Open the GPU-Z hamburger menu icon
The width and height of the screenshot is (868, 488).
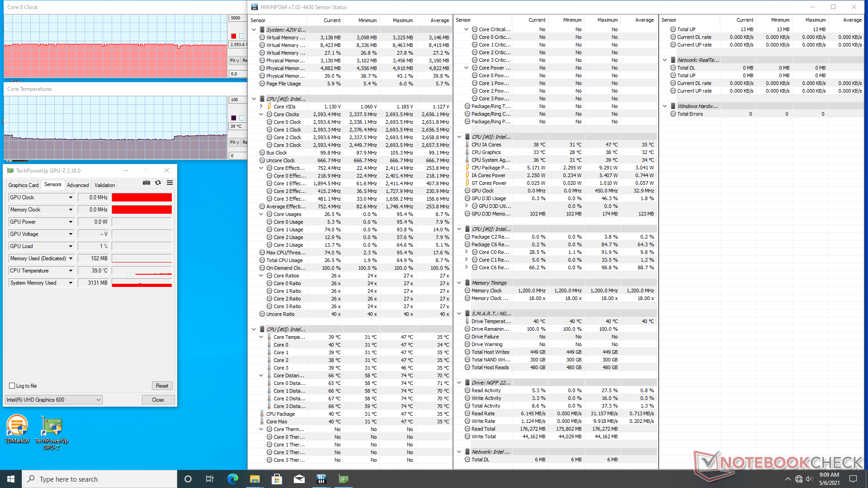tap(170, 183)
